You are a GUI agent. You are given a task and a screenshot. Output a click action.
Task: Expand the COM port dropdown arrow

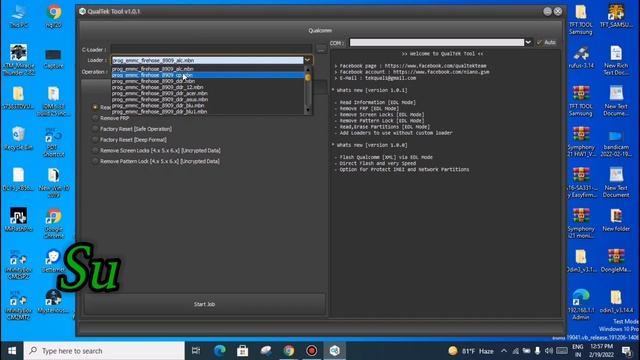[x=528, y=42]
